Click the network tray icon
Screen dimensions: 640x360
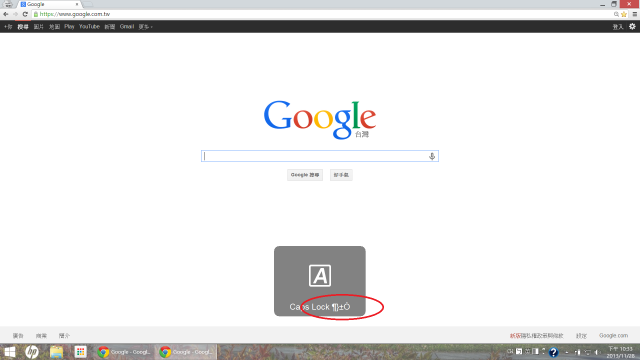pyautogui.click(x=587, y=352)
